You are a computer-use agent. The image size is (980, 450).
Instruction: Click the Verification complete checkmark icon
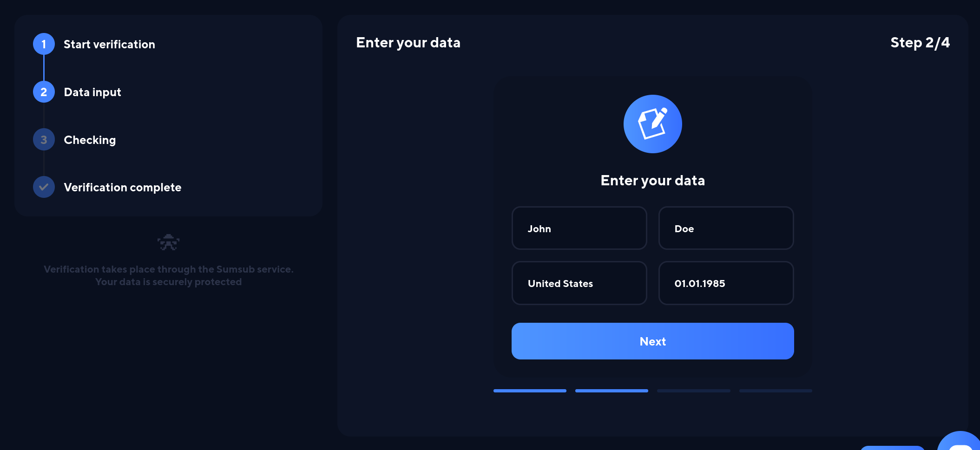(44, 187)
